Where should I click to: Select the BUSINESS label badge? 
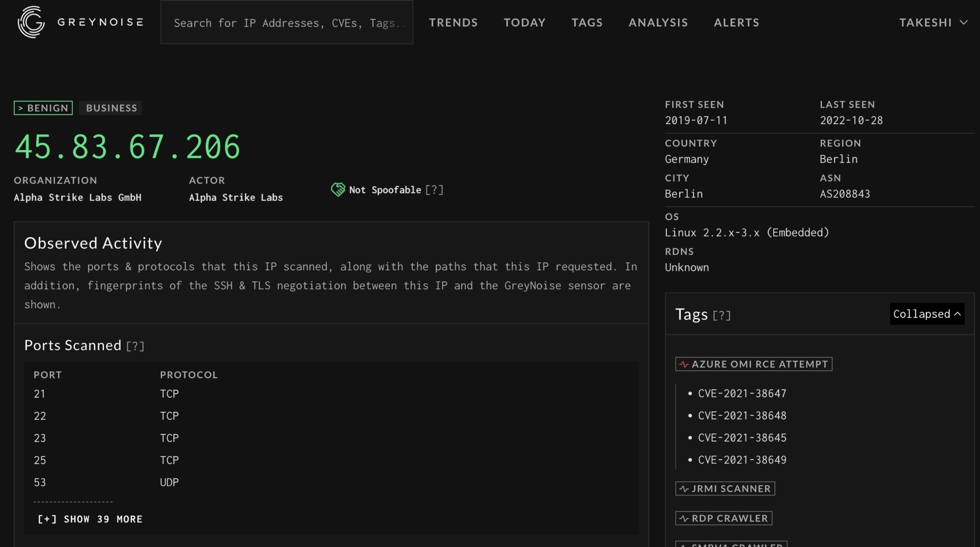[x=111, y=108]
